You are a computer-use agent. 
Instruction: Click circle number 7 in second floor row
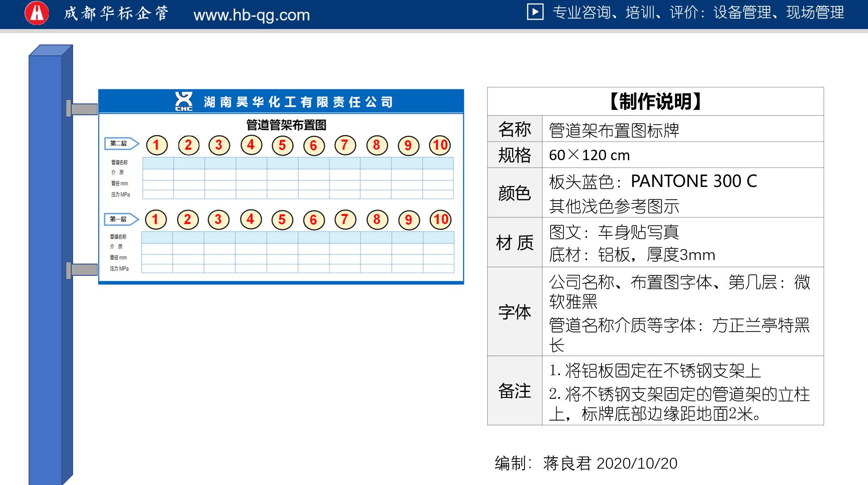[345, 145]
